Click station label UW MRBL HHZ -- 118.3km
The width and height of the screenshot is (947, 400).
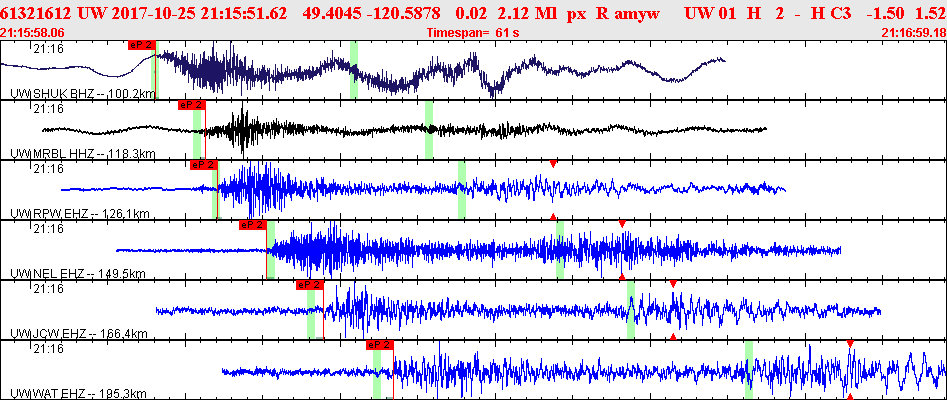[83, 153]
